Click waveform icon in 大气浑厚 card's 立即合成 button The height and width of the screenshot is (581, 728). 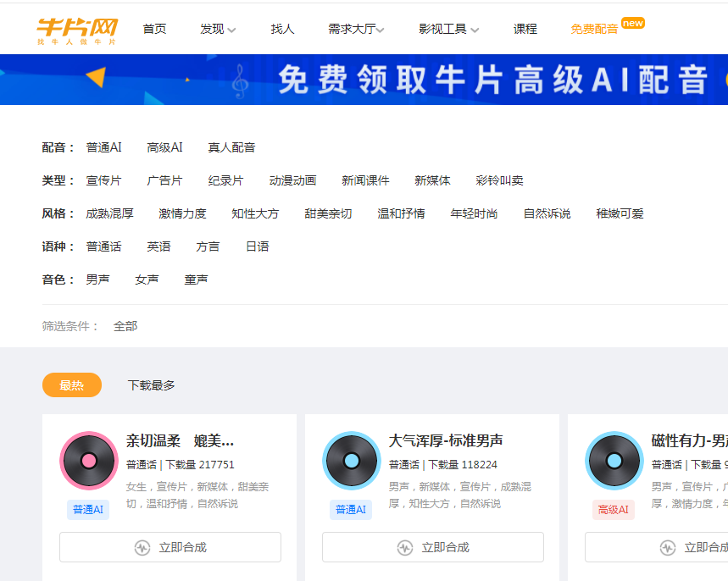(405, 548)
